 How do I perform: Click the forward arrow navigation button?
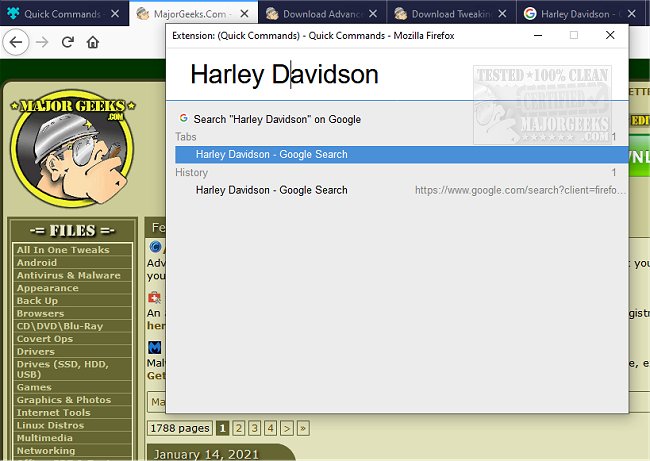[42, 42]
